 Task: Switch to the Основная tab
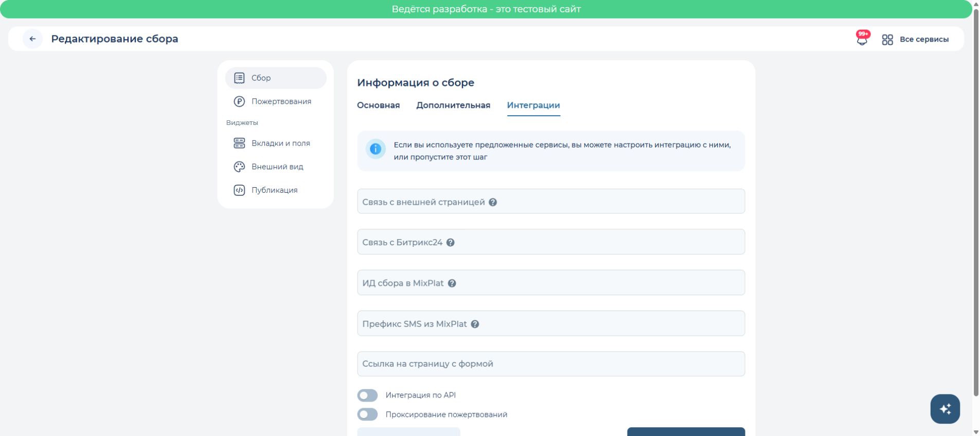[378, 105]
